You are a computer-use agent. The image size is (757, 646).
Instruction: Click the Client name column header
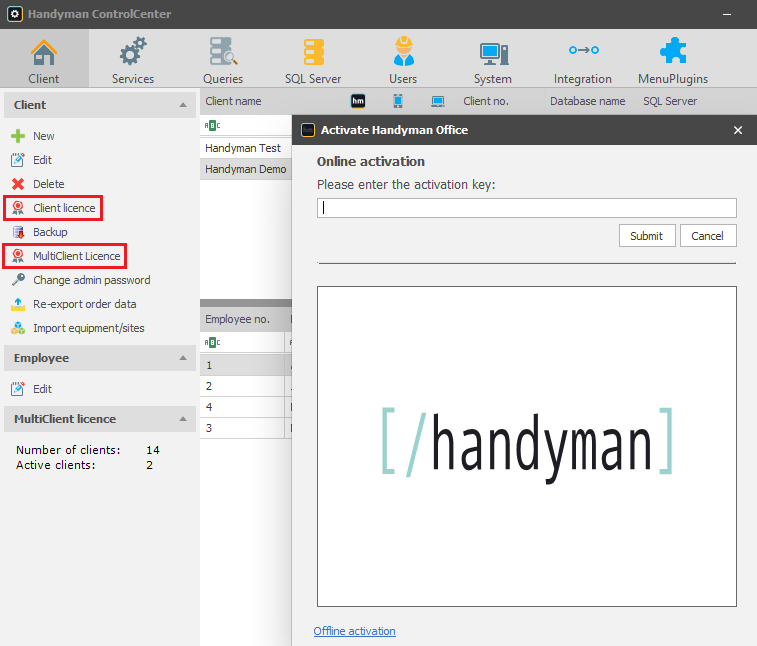pos(233,101)
